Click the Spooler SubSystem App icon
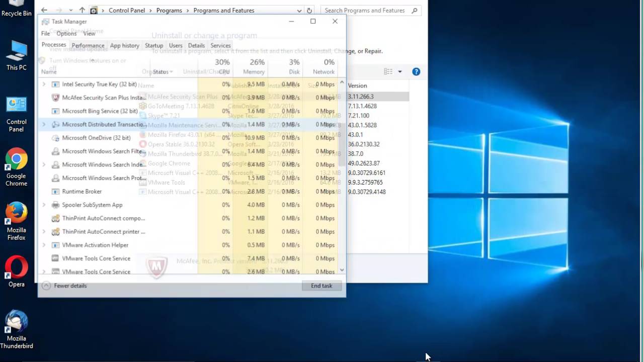The image size is (644, 362). pyautogui.click(x=55, y=205)
